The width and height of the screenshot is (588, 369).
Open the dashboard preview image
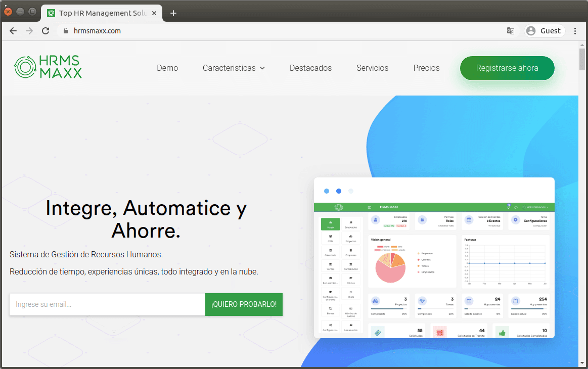pyautogui.click(x=434, y=258)
